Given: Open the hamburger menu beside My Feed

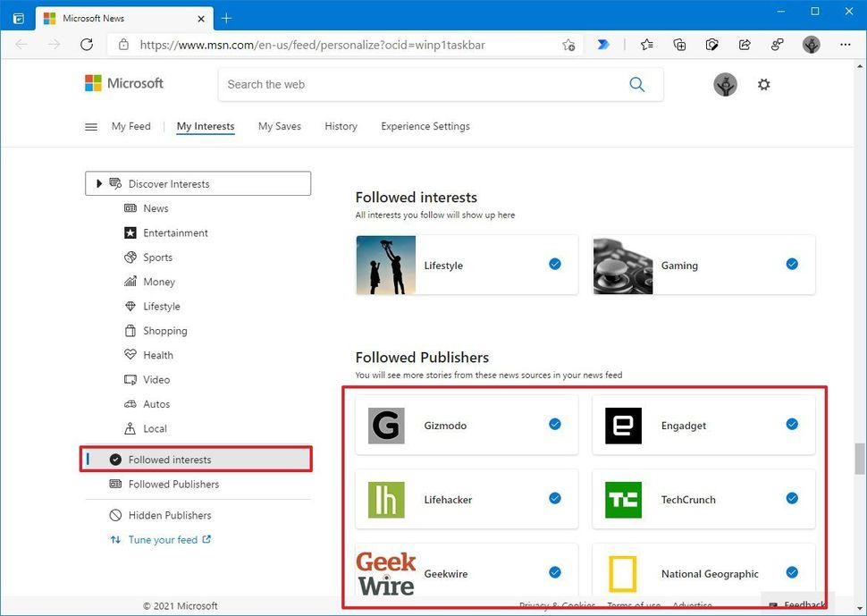Looking at the screenshot, I should [90, 126].
